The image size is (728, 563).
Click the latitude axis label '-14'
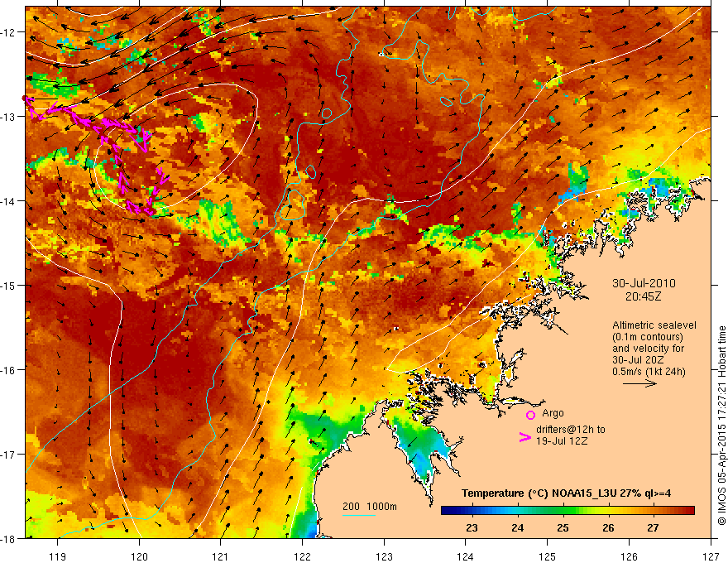8,201
